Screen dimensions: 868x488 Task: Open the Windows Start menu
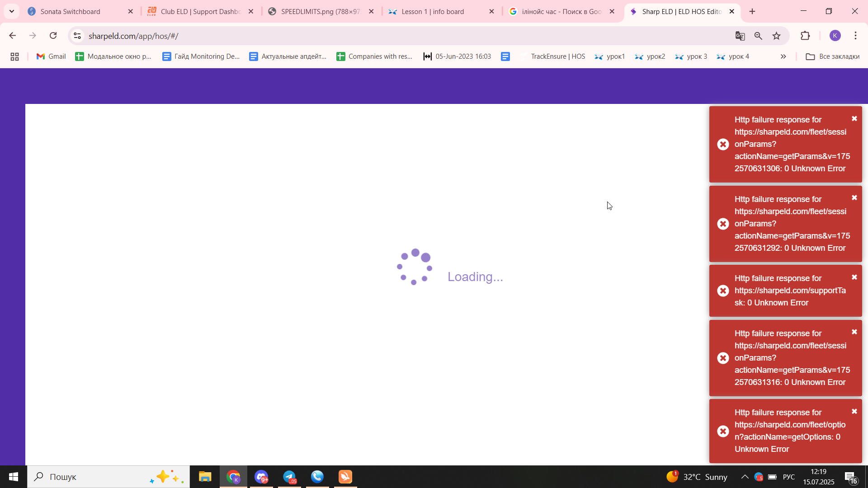click(x=14, y=477)
